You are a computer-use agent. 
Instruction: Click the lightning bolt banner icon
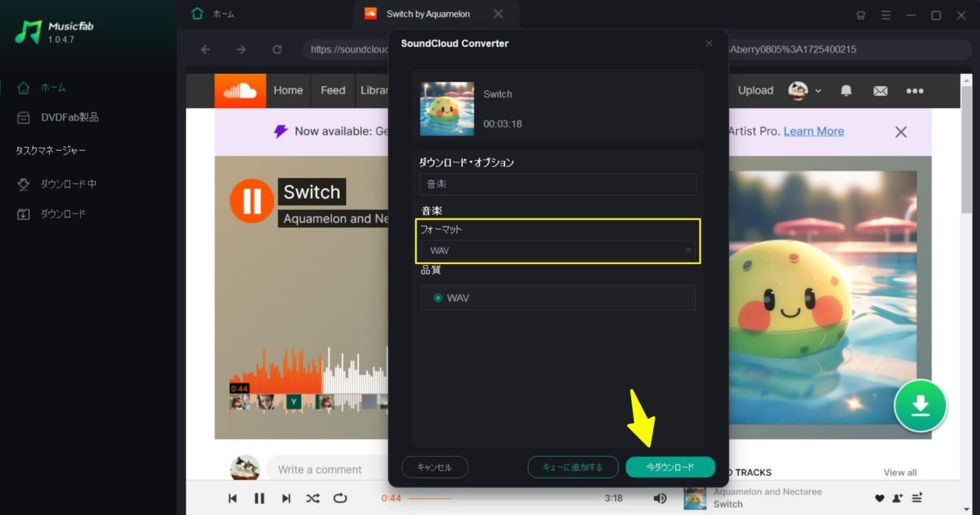pyautogui.click(x=281, y=131)
